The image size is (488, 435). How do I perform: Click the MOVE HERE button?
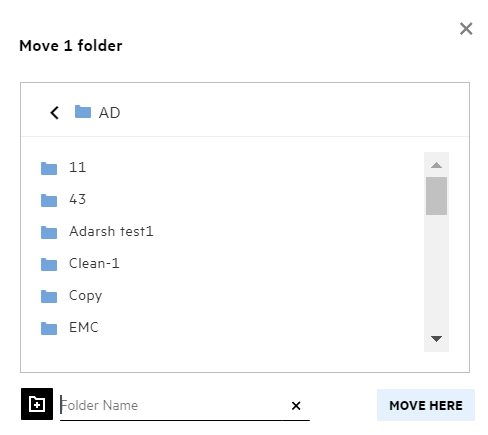(426, 405)
